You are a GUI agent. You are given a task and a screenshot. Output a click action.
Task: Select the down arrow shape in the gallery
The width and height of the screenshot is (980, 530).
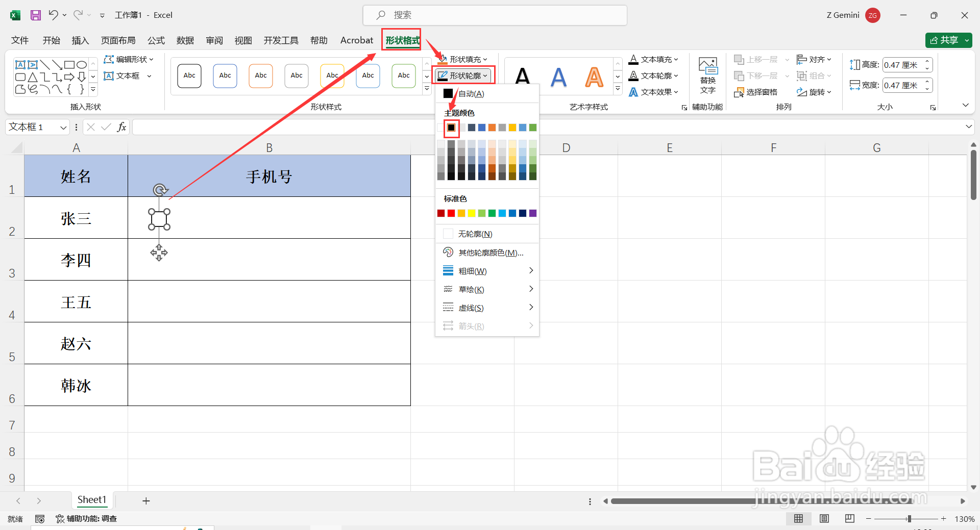click(x=82, y=76)
